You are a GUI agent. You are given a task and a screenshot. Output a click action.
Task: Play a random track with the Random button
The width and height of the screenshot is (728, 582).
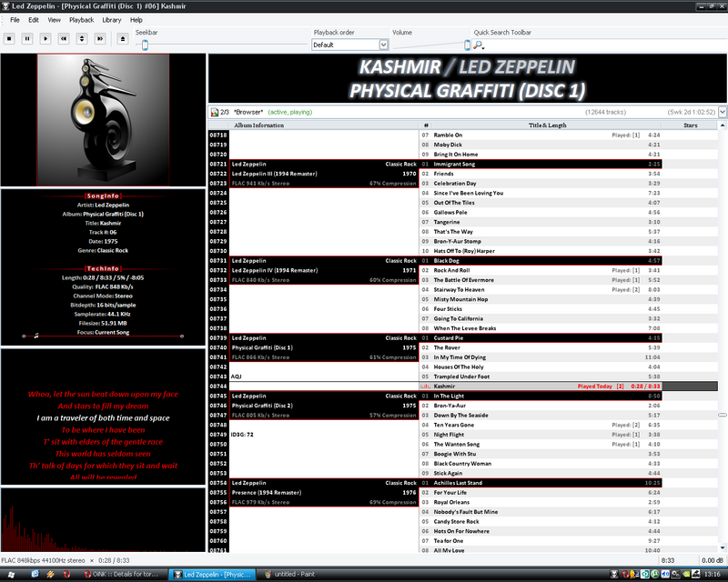tap(82, 39)
